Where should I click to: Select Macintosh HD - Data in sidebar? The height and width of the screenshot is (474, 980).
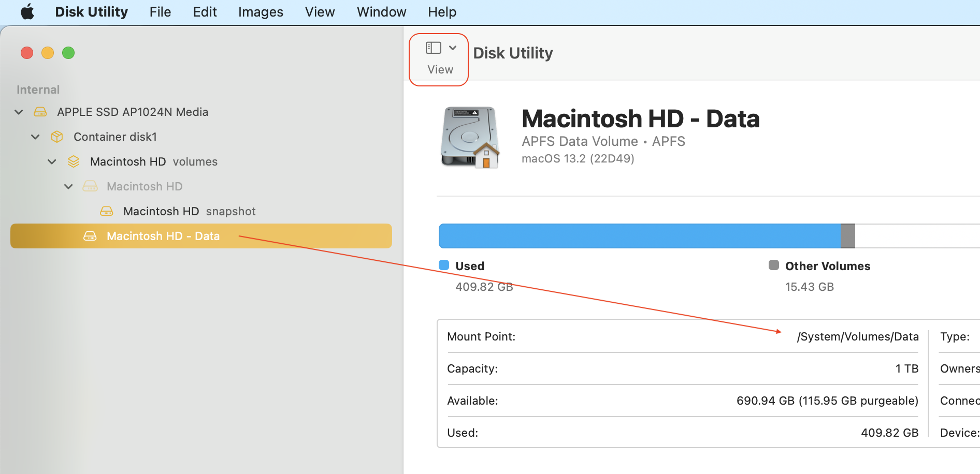[x=163, y=236]
